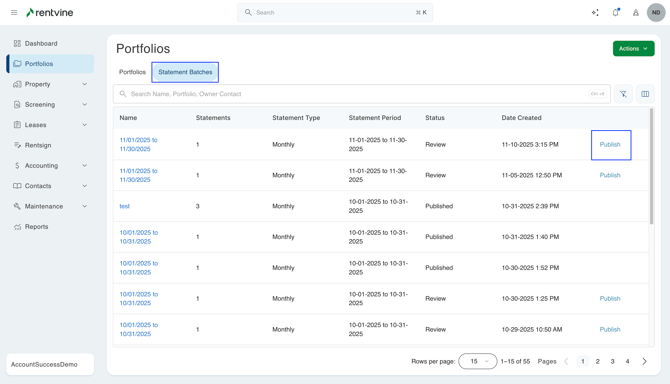
Task: Open the batch link created 11-10-2025 3:15 PM
Action: tap(138, 144)
